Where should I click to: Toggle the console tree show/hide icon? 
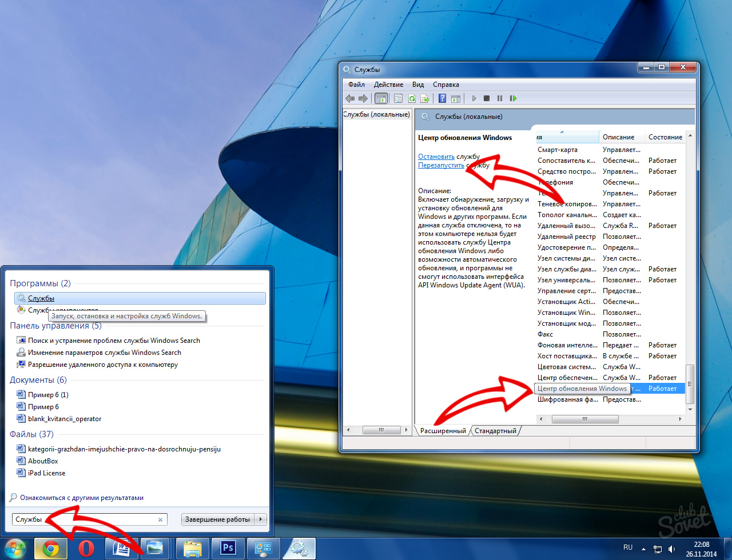click(x=381, y=98)
